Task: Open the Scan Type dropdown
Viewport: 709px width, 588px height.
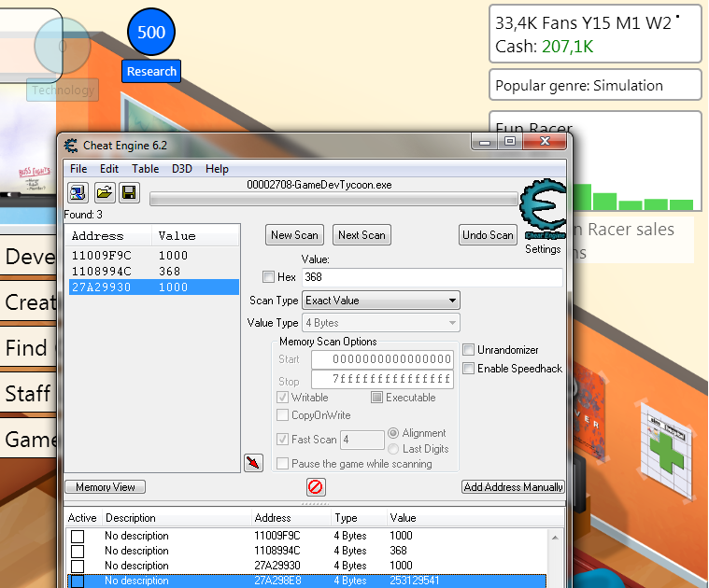Action: tap(381, 301)
